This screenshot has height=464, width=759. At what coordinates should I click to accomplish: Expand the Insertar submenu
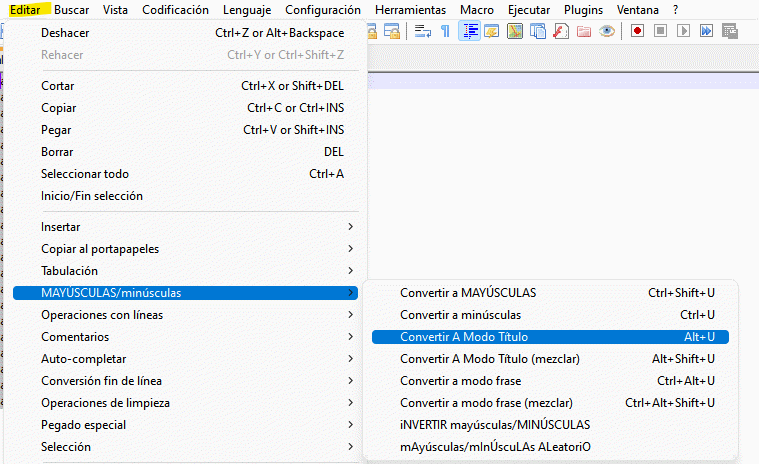pyautogui.click(x=185, y=226)
